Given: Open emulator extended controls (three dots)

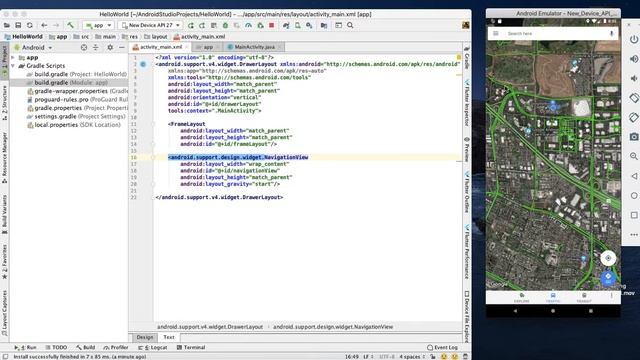Looking at the screenshot, I should coord(633,235).
